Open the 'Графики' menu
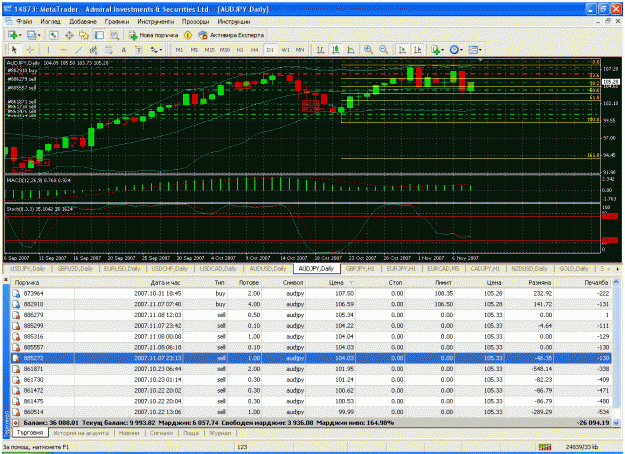 click(x=117, y=22)
